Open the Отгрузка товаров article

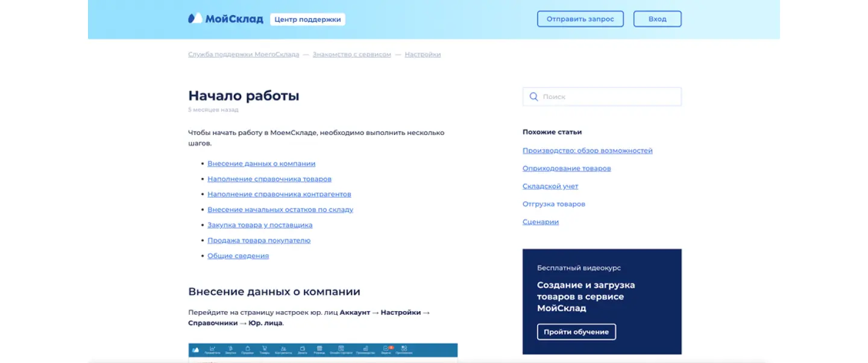pyautogui.click(x=553, y=204)
